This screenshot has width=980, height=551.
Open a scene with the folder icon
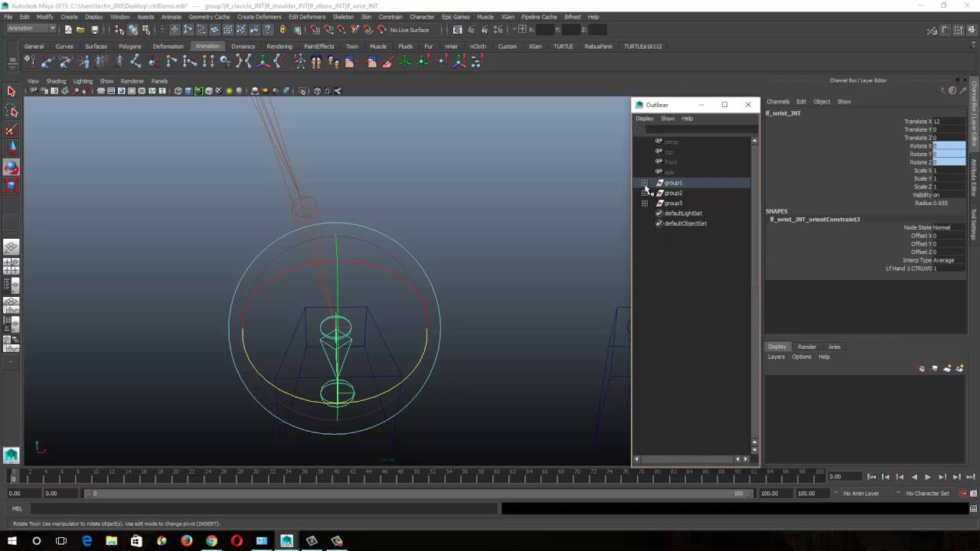(80, 30)
